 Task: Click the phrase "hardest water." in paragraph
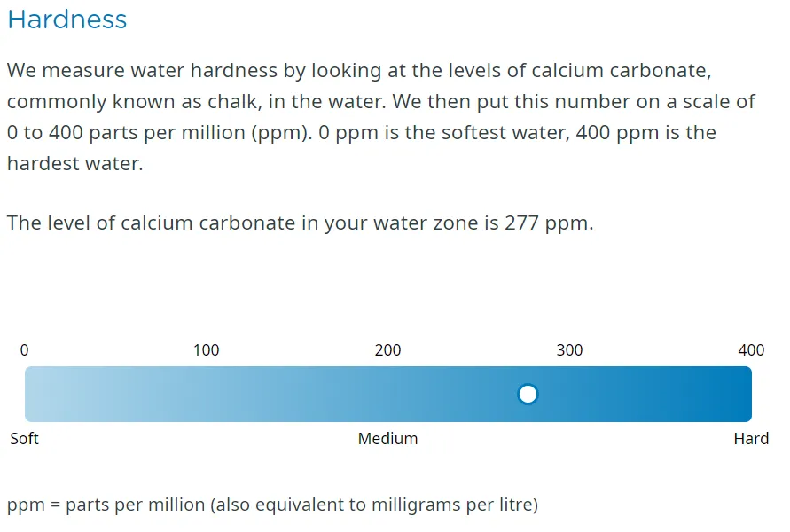[x=74, y=164]
